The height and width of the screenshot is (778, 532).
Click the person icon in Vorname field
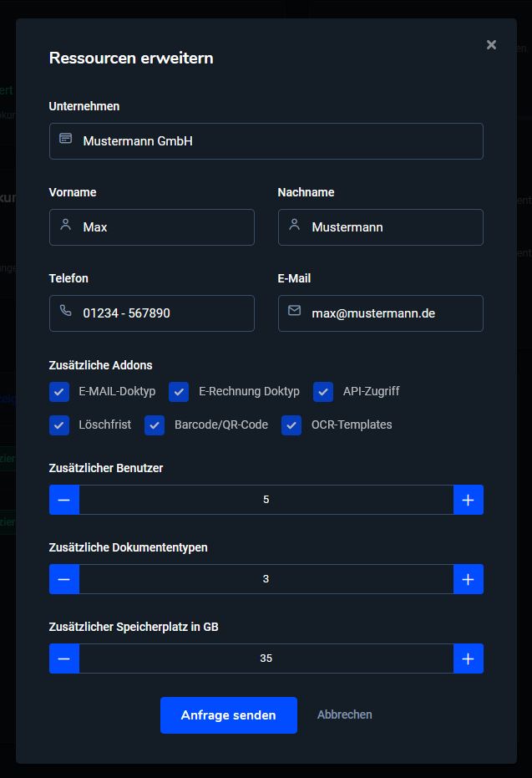[65, 225]
